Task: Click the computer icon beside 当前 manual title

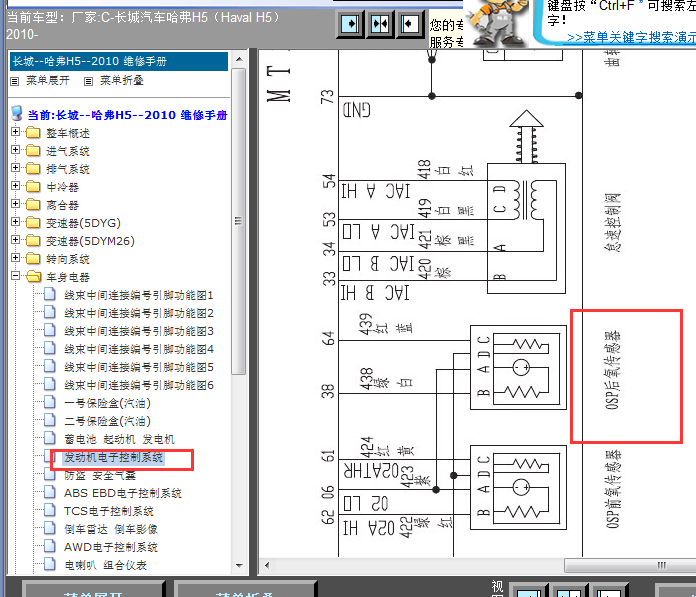Action: 17,114
